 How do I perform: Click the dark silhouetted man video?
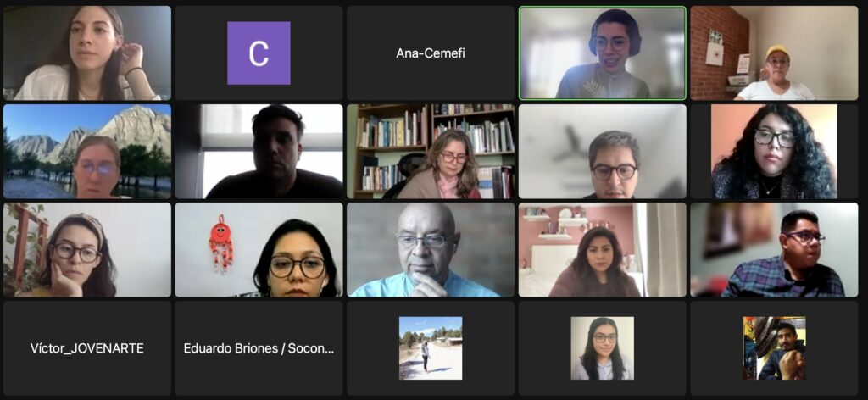click(x=259, y=152)
